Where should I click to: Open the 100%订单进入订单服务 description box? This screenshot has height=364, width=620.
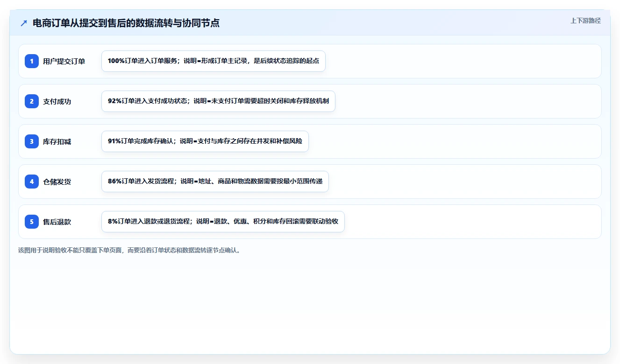(x=214, y=61)
